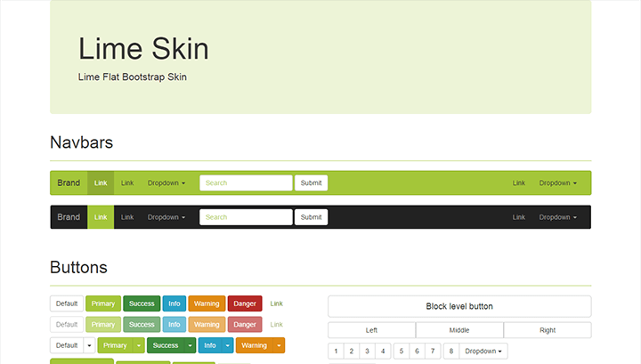Click right-side Link in lime navbar
641x364 pixels.
519,182
